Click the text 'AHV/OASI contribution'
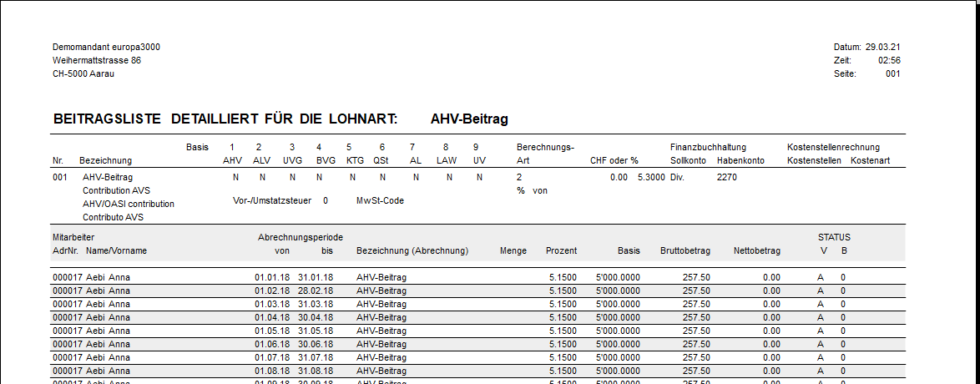This screenshot has height=384, width=980. pos(128,205)
